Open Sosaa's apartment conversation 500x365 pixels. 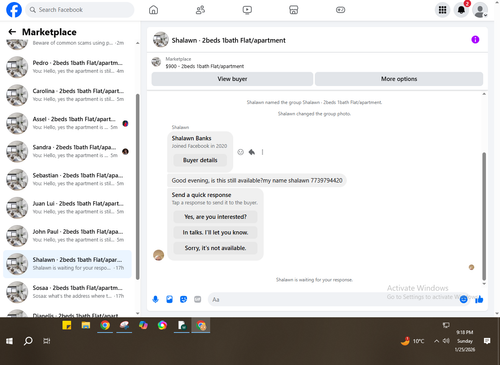coord(68,292)
